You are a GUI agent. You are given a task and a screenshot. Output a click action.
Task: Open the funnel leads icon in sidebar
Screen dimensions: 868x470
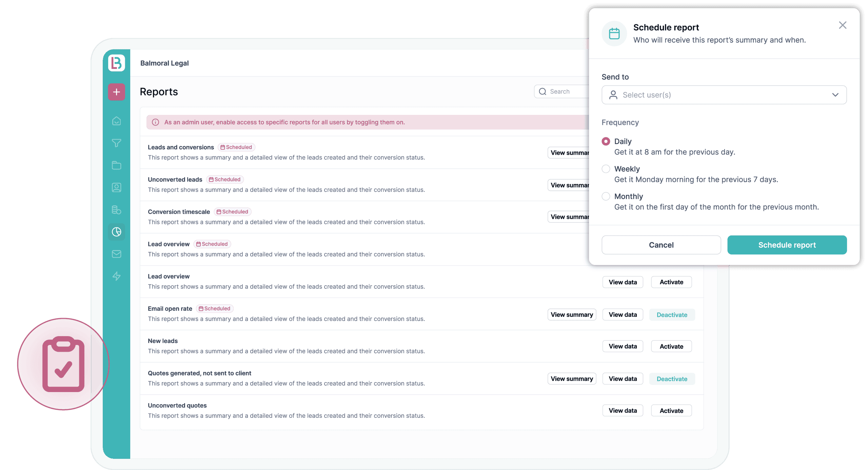coord(116,143)
